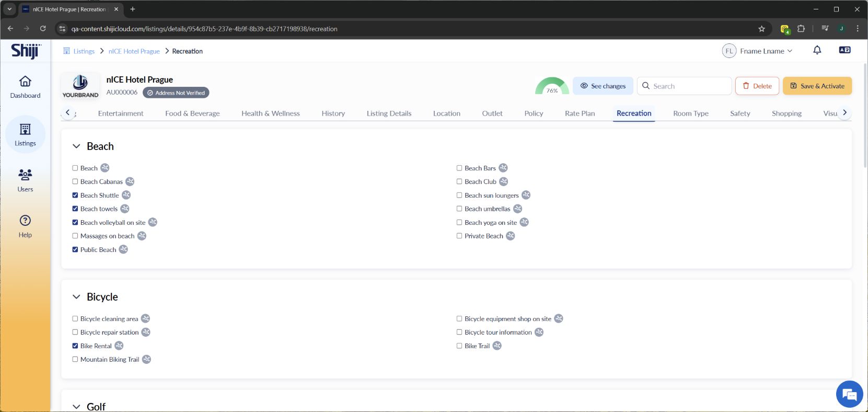Click the 76% completion gauge
This screenshot has width=868, height=412.
(552, 87)
